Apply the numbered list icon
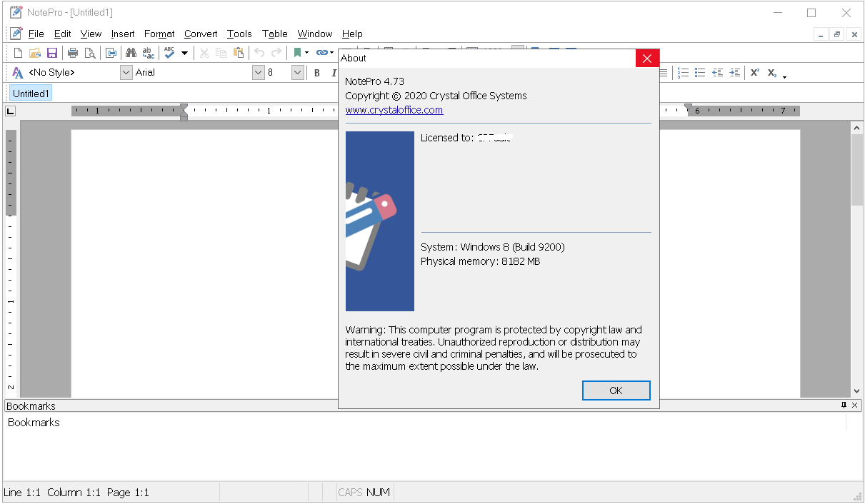 [684, 72]
